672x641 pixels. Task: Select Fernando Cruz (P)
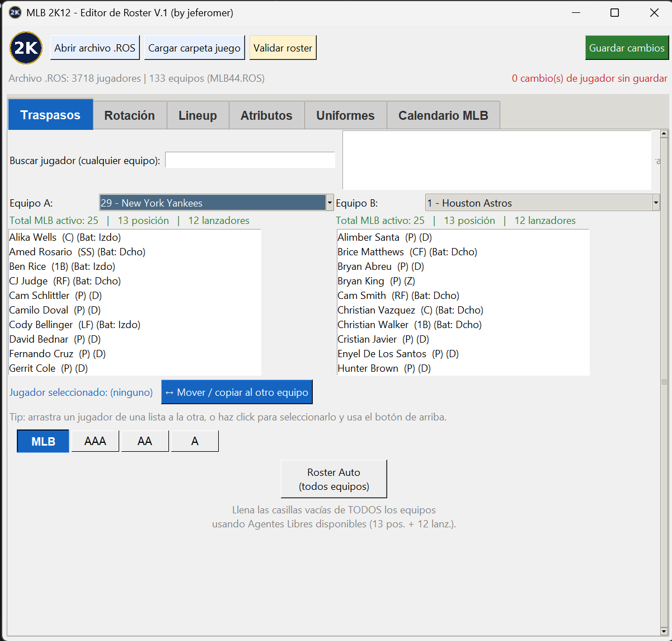coord(135,354)
